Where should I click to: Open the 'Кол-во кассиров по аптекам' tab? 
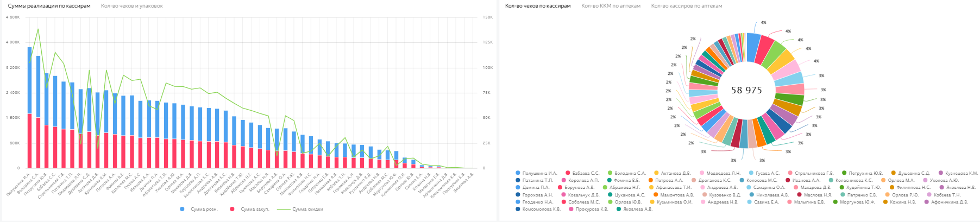click(x=687, y=6)
